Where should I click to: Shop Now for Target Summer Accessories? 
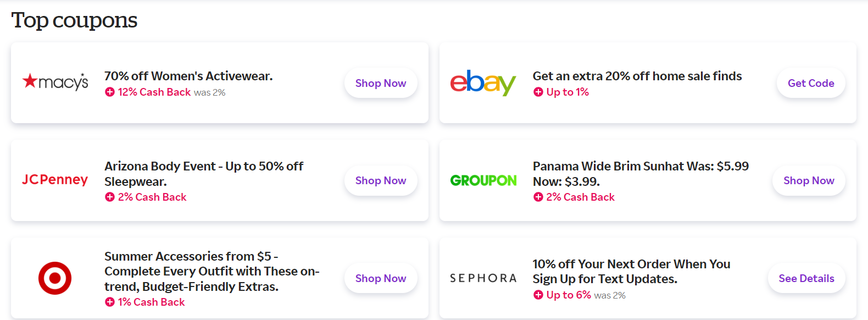coord(381,278)
